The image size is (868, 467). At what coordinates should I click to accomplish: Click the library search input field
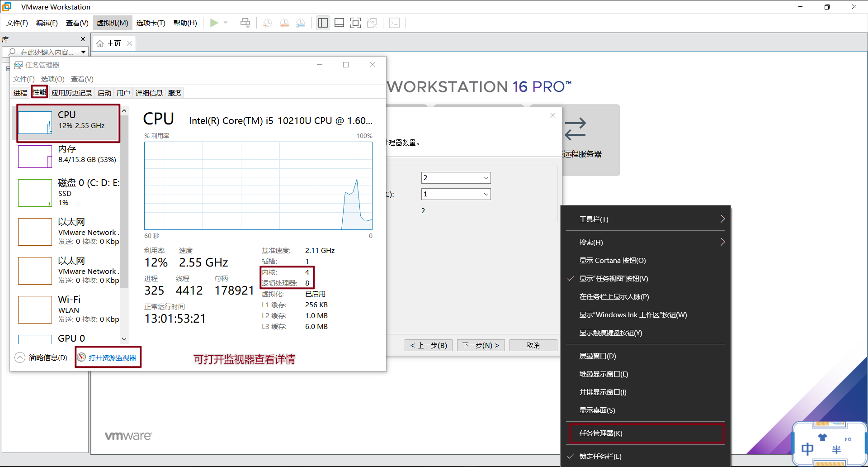pos(45,52)
